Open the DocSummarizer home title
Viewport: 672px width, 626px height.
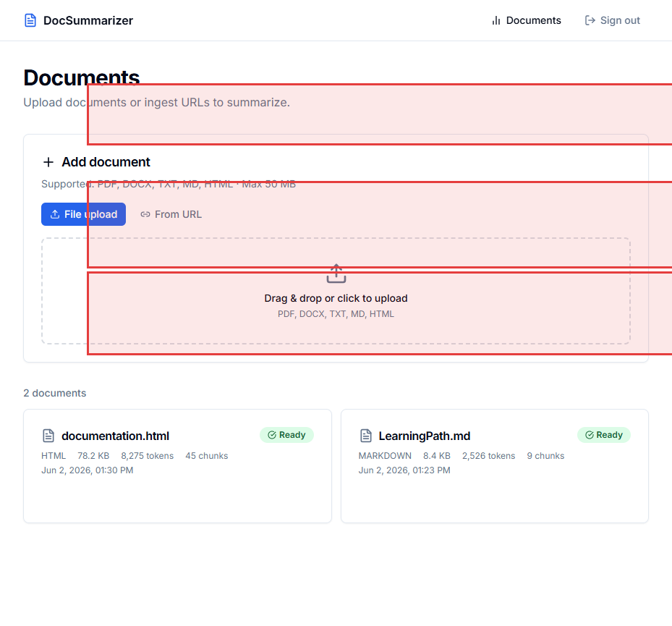[x=88, y=20]
